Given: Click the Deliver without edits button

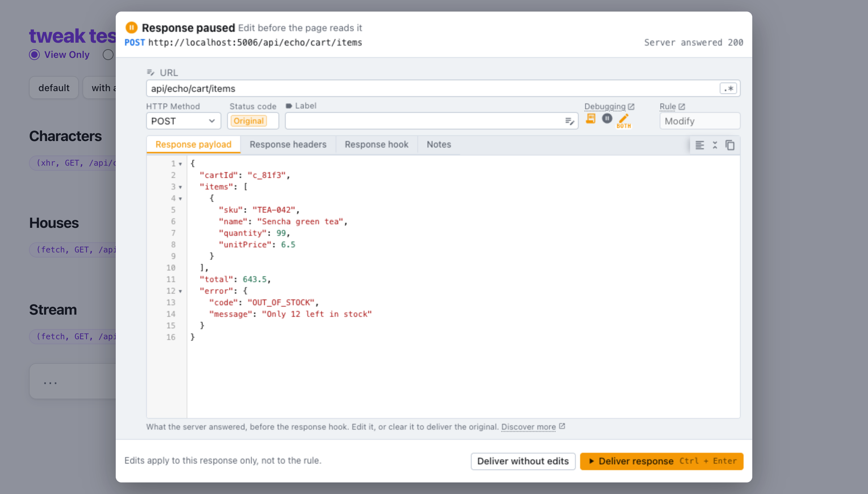Looking at the screenshot, I should [523, 461].
